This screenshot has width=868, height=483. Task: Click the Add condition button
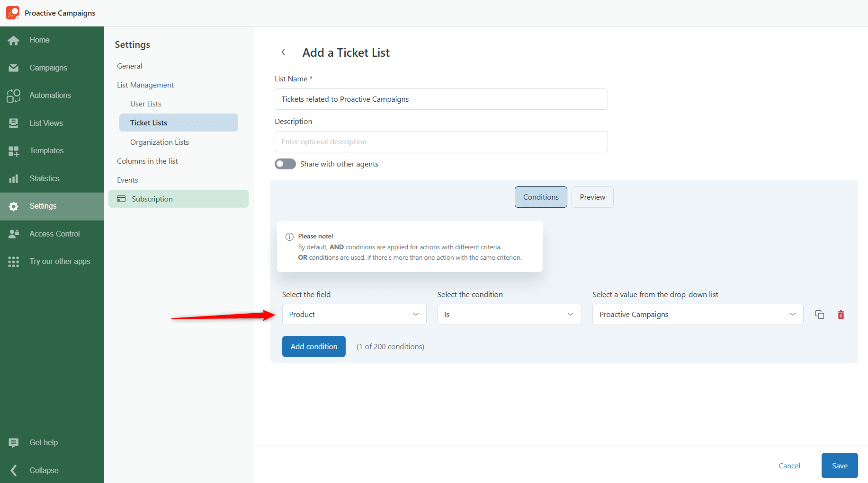(314, 347)
